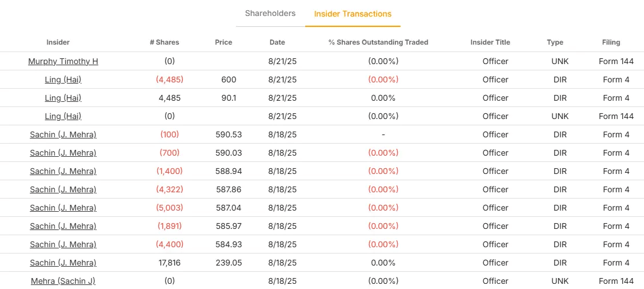Open Sachin (J. Mehra) in the 239.05 price row

[x=63, y=263]
